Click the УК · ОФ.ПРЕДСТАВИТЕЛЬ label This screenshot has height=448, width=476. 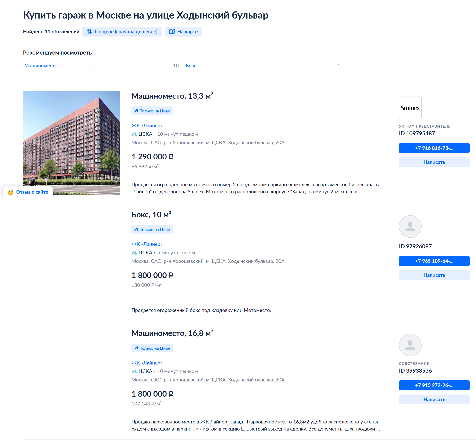pos(425,126)
